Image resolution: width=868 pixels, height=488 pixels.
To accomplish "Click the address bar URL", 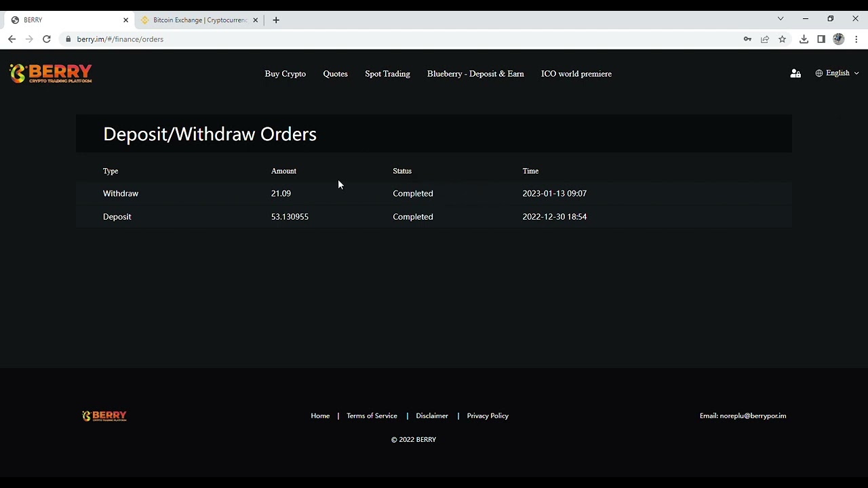I will tap(120, 39).
